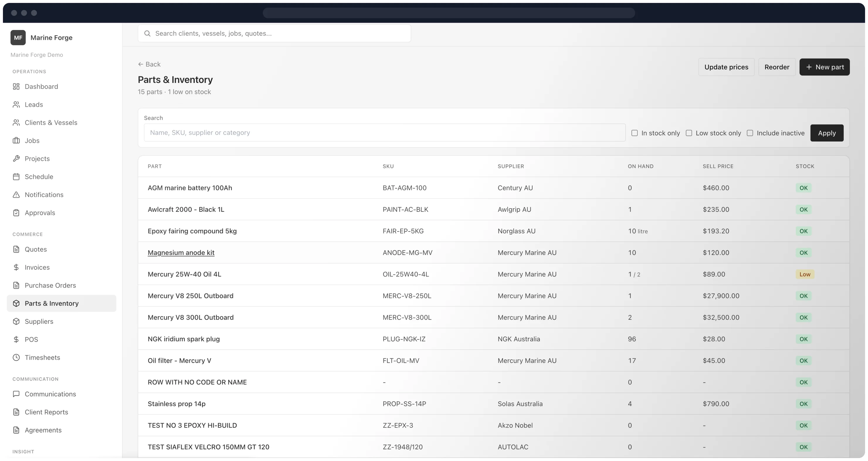
Task: Open the Dashboard grid icon
Action: (x=16, y=87)
